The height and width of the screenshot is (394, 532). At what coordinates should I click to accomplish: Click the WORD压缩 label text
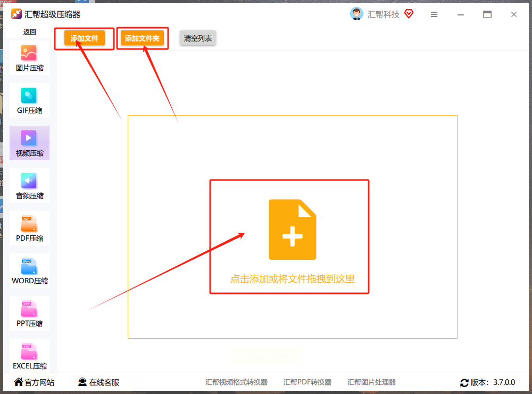pos(29,281)
